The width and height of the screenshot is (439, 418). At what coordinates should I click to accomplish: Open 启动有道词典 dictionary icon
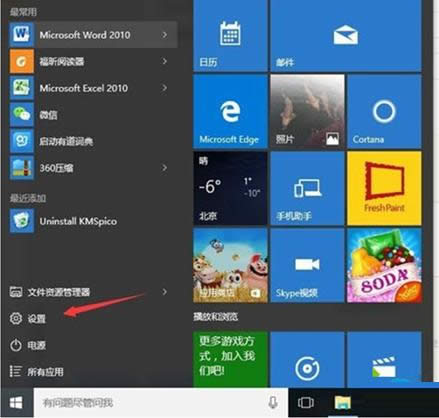point(22,141)
